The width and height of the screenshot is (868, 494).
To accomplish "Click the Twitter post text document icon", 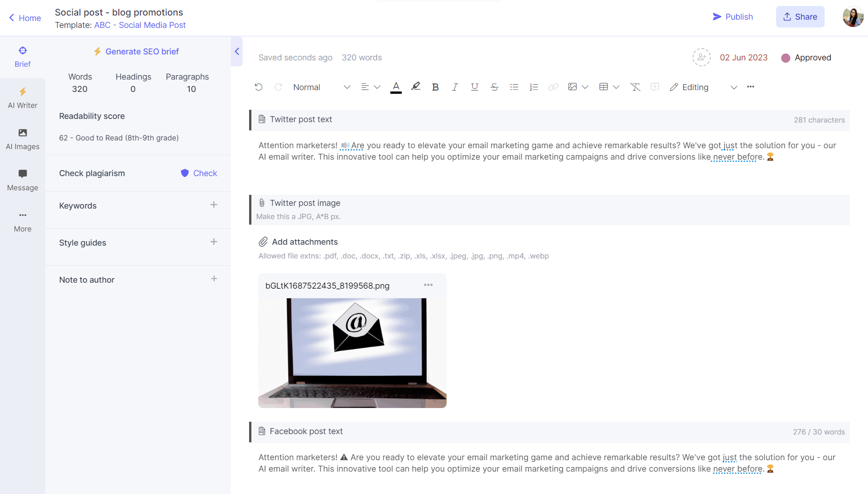I will pyautogui.click(x=262, y=119).
